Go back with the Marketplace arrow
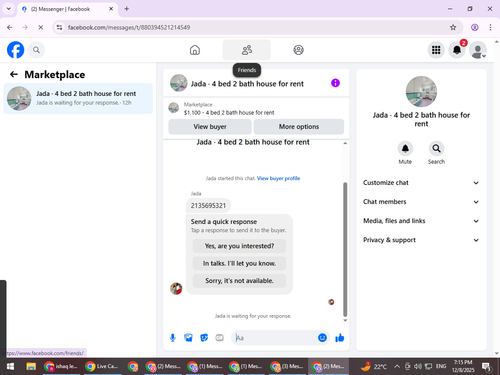Viewport: 500px width, 375px height. (14, 74)
